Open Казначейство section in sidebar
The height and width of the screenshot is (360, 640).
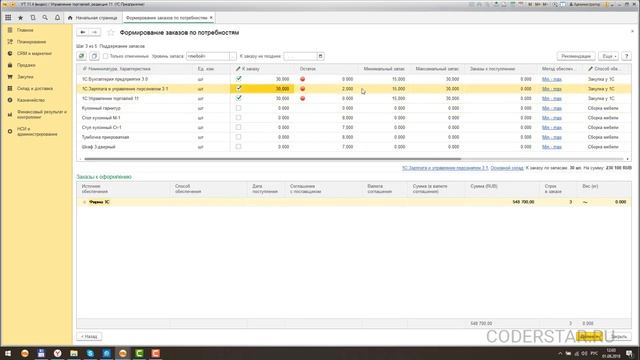[31, 100]
